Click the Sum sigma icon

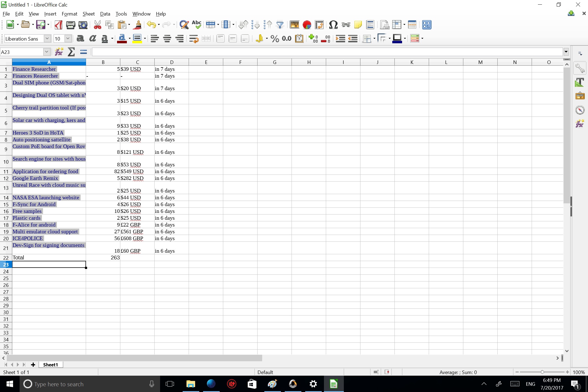tap(71, 52)
